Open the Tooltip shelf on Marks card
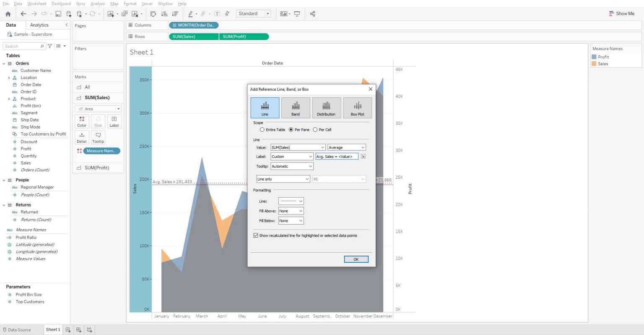This screenshot has height=335, width=644. [98, 137]
